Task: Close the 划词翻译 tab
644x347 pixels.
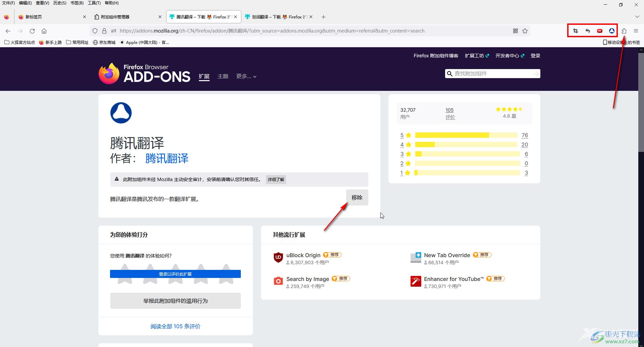Action: pyautogui.click(x=311, y=17)
